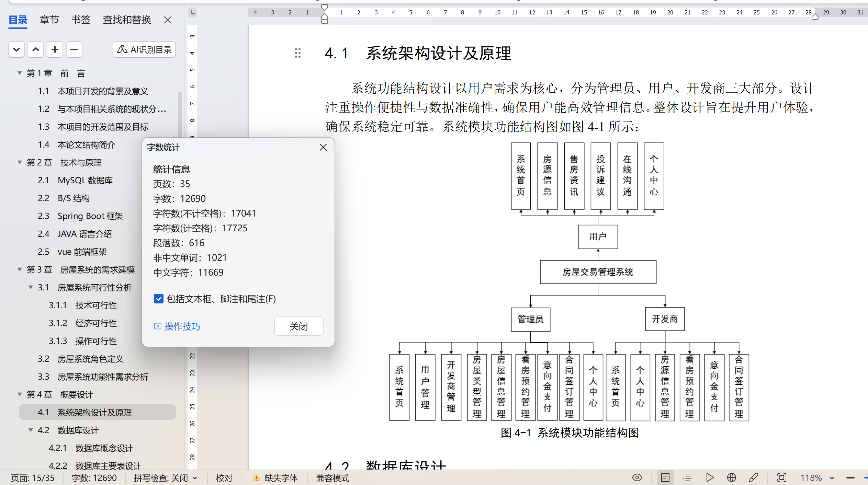Switch to page layout view icon
Screen dimensions: 868x485
click(x=665, y=477)
